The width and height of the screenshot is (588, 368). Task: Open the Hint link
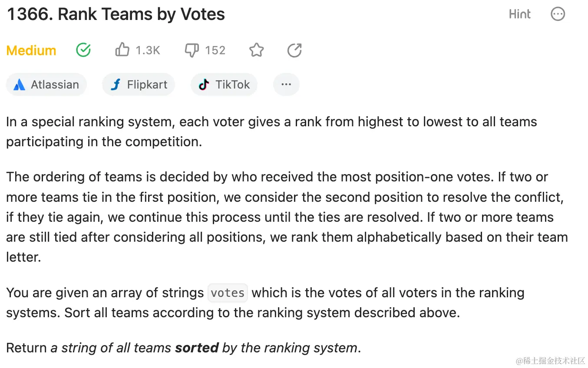[519, 14]
